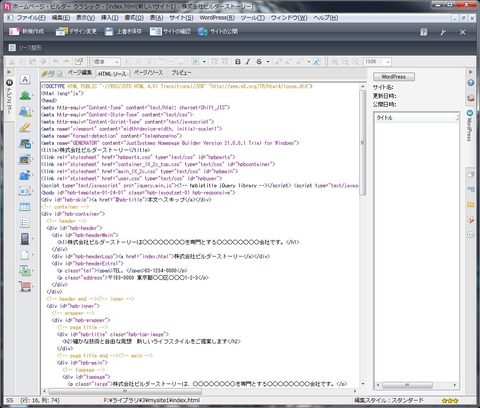Collapse the right panel with the arrow at top
Viewport: 480px width, 408px height.
pyautogui.click(x=471, y=72)
